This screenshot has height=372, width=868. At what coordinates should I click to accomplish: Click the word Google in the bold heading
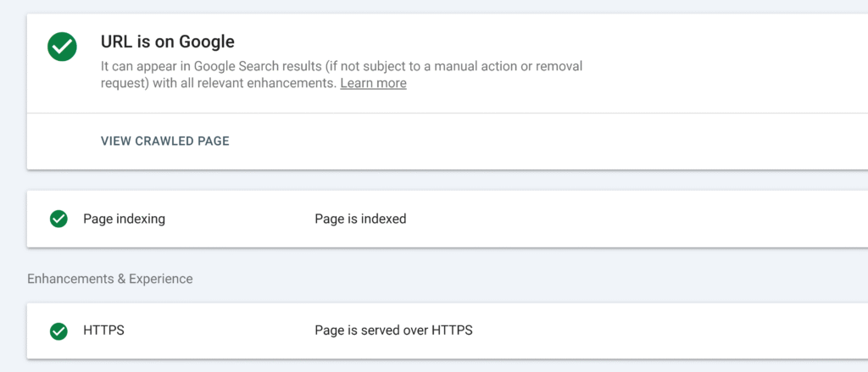click(x=207, y=41)
